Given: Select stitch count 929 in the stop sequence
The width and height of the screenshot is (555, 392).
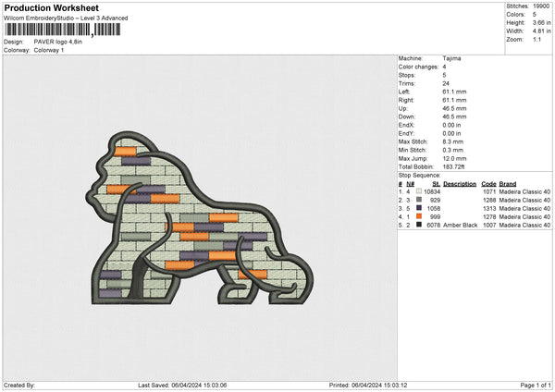Looking at the screenshot, I should click(435, 201).
